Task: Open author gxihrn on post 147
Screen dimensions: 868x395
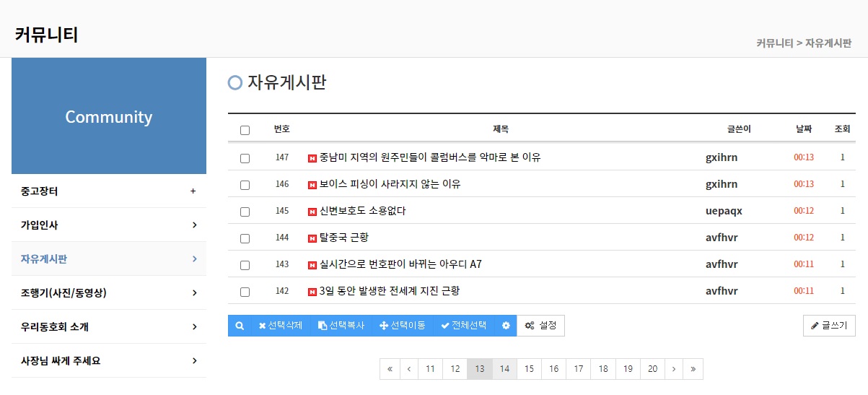Action: click(x=722, y=157)
